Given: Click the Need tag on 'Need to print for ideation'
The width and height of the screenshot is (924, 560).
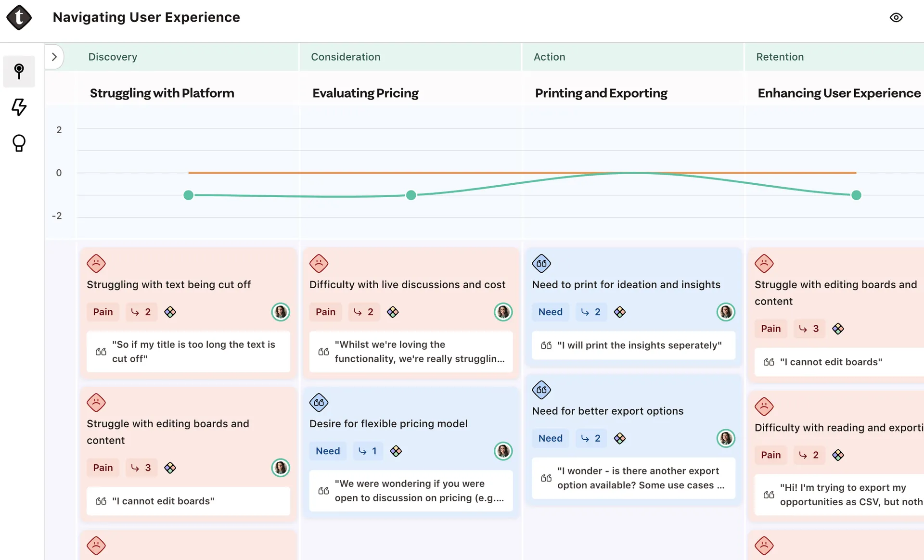Looking at the screenshot, I should 551,312.
